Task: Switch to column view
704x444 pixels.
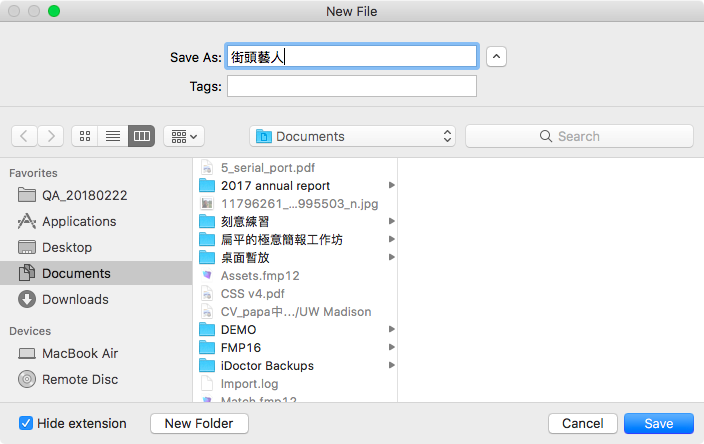Action: coord(141,136)
